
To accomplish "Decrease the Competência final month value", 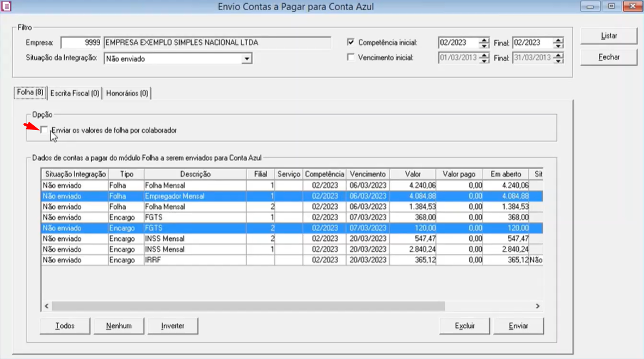I will 558,45.
